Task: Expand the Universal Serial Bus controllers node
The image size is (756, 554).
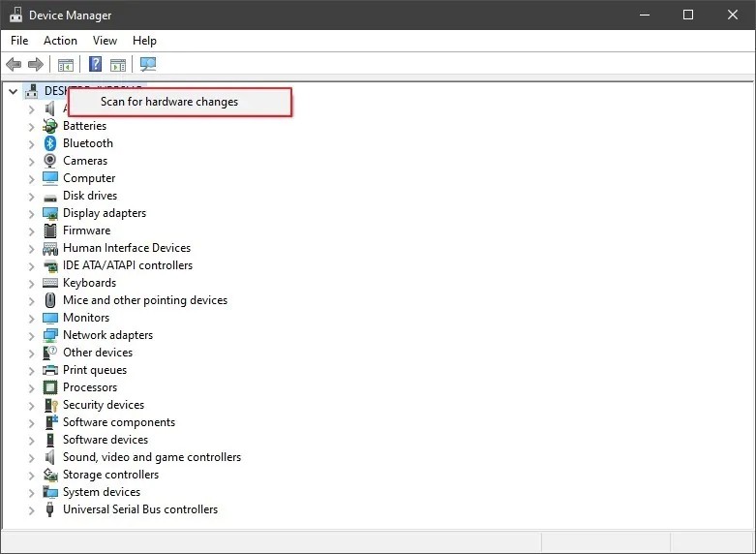Action: (31, 510)
